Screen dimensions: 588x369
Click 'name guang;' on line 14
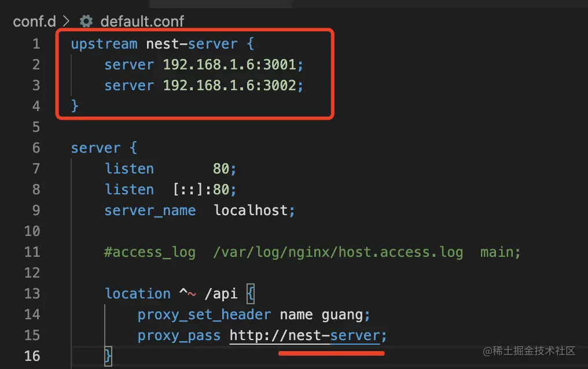pos(325,315)
